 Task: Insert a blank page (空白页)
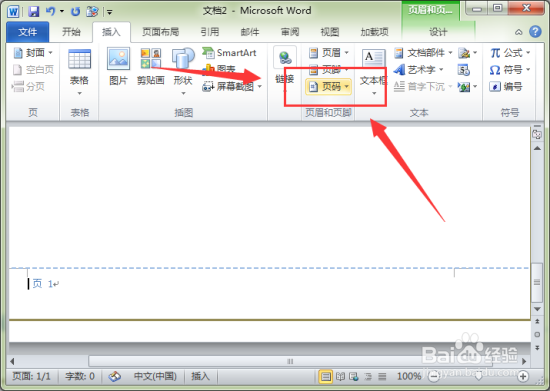(x=33, y=70)
